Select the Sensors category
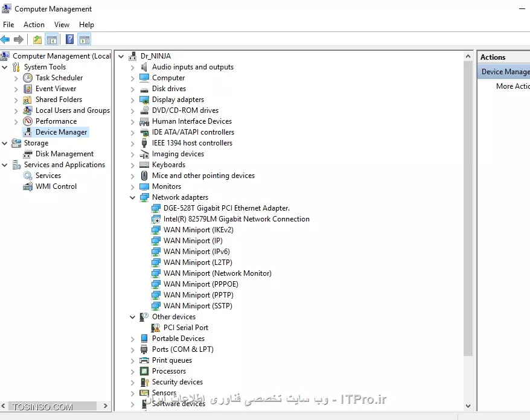This screenshot has width=530, height=420. pyautogui.click(x=164, y=393)
